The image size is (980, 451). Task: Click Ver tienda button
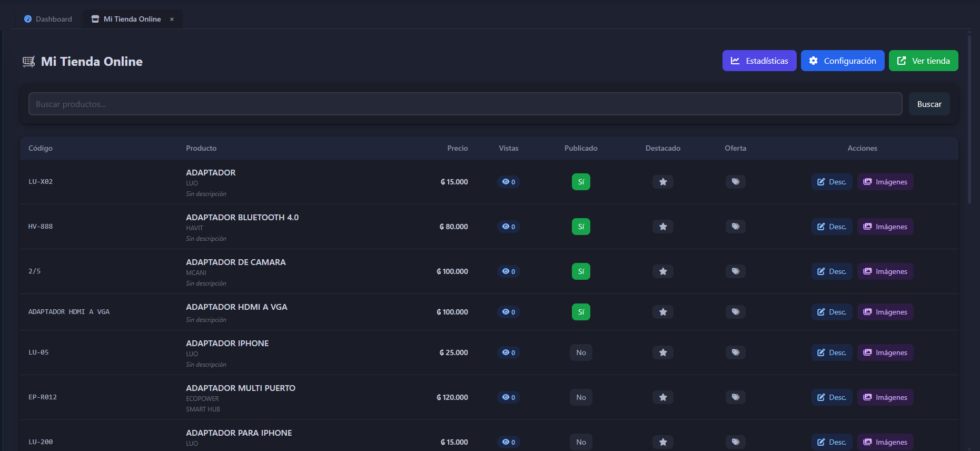[x=924, y=61]
